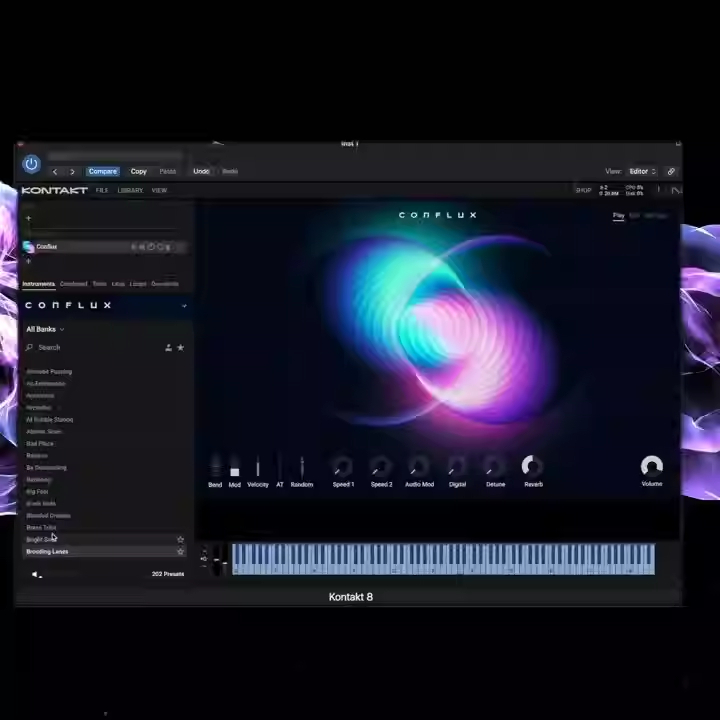Click the Redo button
Viewport: 720px width, 720px height.
coord(230,171)
